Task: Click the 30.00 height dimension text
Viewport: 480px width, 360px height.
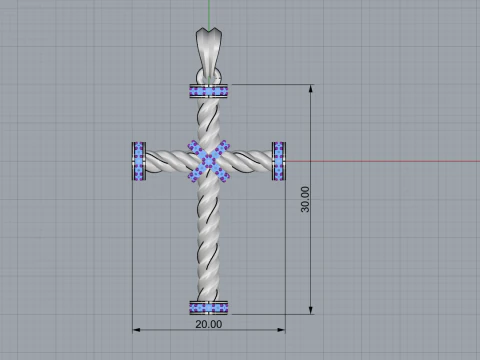Action: pyautogui.click(x=305, y=199)
